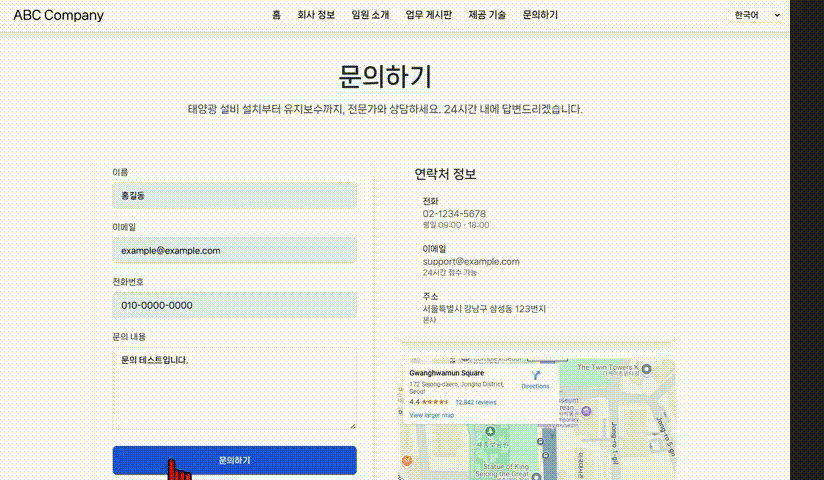The height and width of the screenshot is (480, 824).
Task: Click the blue 문의하기 submit button
Action: pos(234,460)
